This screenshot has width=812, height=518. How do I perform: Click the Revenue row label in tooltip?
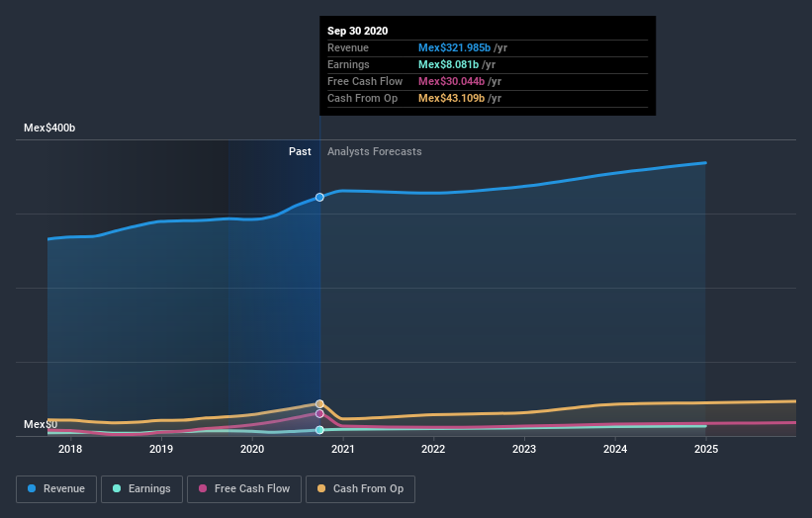click(x=348, y=47)
